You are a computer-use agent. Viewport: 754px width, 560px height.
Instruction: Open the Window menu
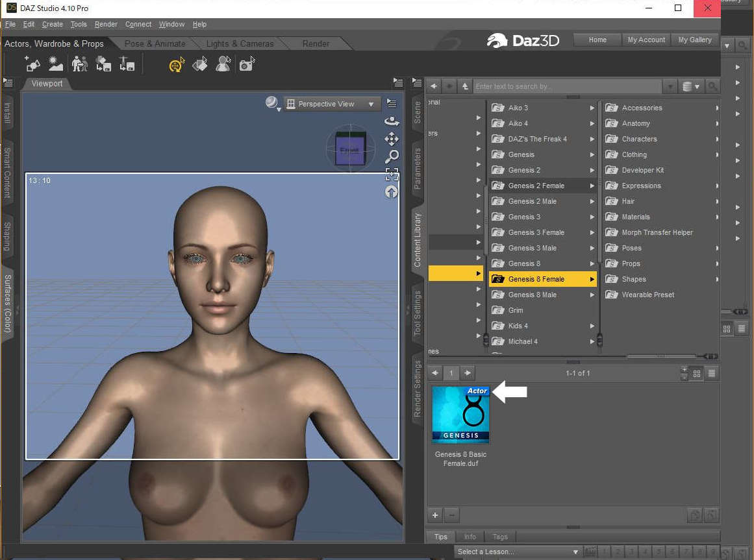[x=171, y=24]
